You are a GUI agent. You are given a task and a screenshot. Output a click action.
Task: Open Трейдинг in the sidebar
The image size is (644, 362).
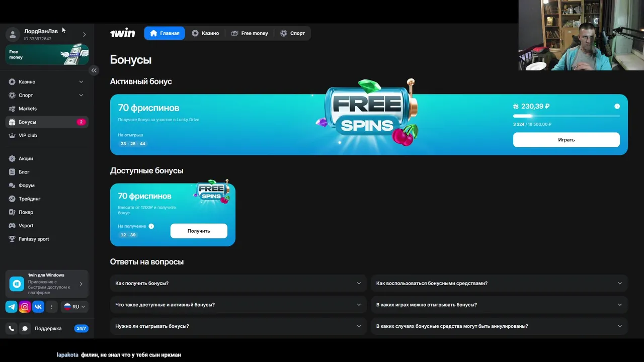click(29, 199)
